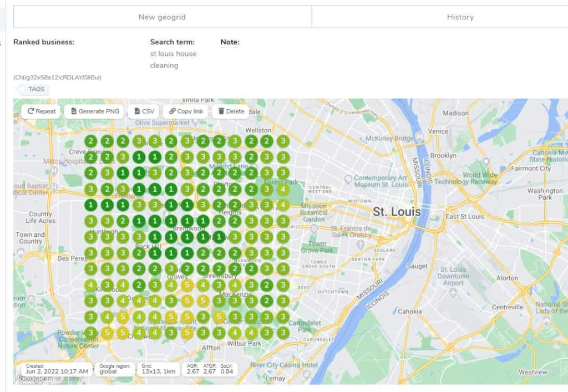Click the Brooklyn map label

click(x=443, y=155)
